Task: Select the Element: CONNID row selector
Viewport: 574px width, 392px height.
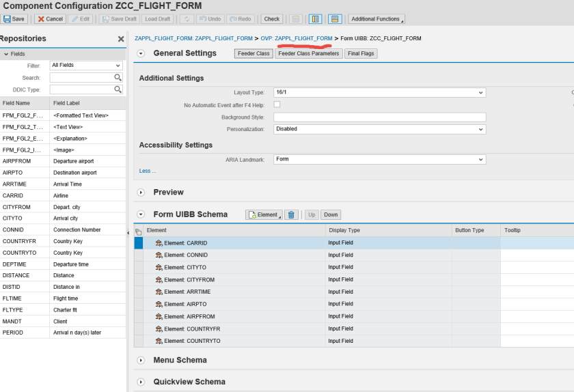Action: pyautogui.click(x=139, y=255)
